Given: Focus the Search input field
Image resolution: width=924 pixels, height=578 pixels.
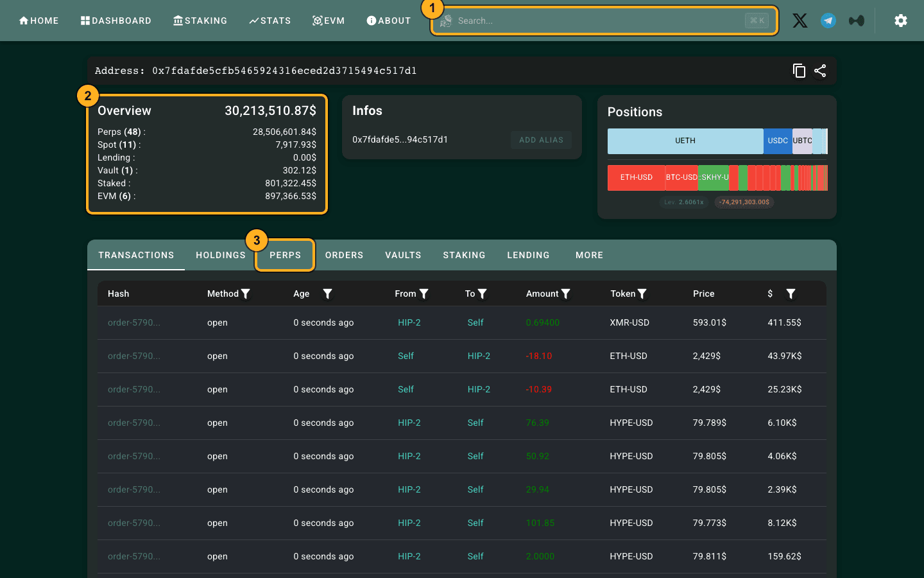Looking at the screenshot, I should pos(604,21).
